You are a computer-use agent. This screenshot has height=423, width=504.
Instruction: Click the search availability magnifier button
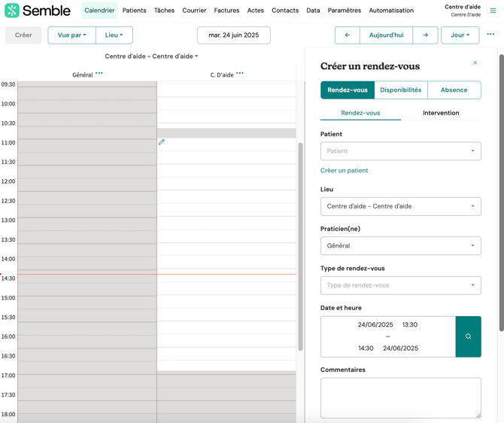pos(469,336)
